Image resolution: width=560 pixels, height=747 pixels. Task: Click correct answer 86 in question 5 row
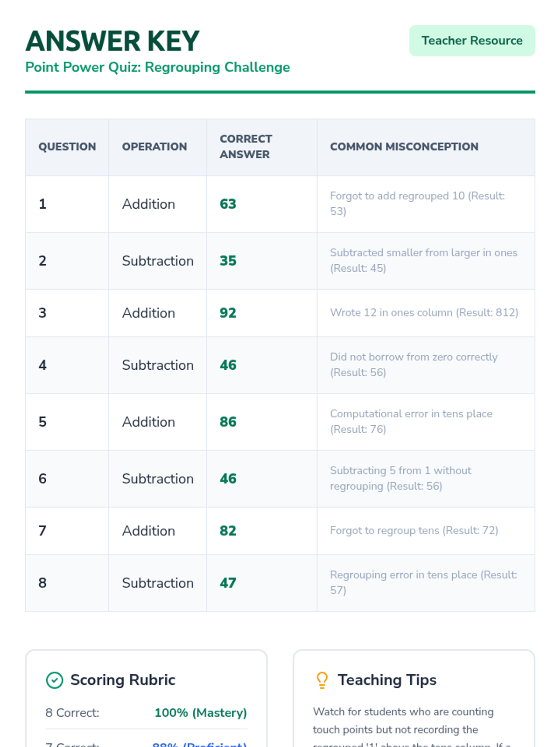pyautogui.click(x=228, y=422)
